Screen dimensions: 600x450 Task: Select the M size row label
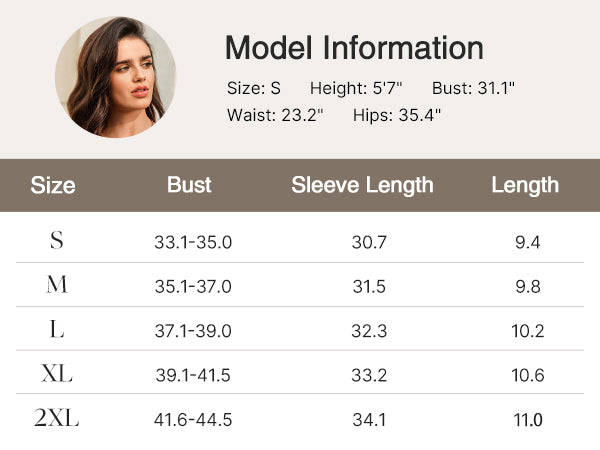pyautogui.click(x=56, y=285)
